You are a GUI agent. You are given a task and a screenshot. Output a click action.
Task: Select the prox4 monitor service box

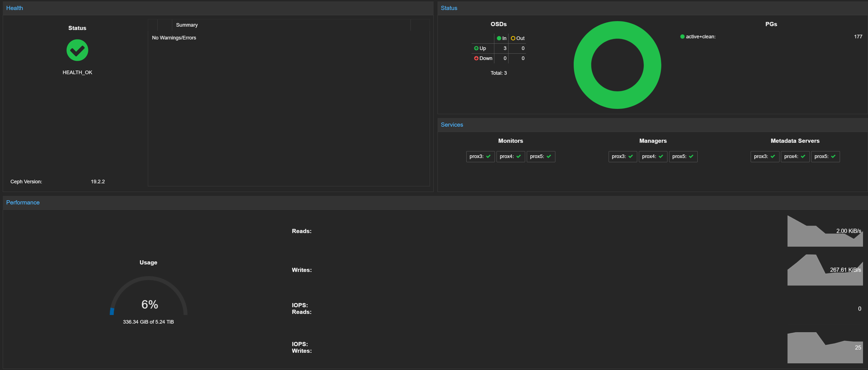click(x=510, y=156)
